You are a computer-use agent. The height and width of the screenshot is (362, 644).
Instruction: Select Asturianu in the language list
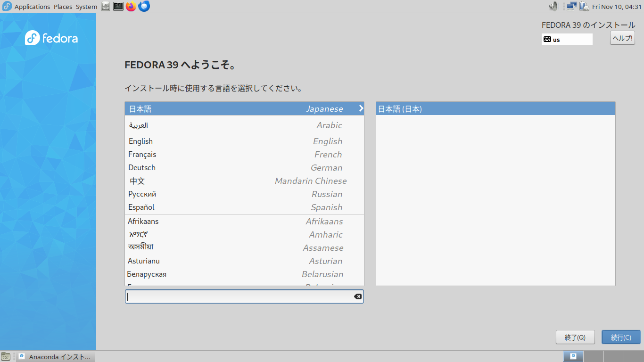point(244,261)
